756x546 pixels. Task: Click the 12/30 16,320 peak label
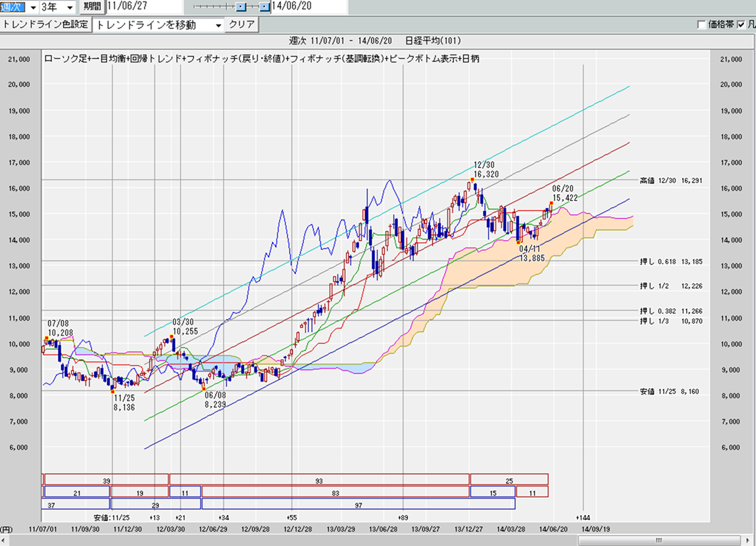point(485,169)
